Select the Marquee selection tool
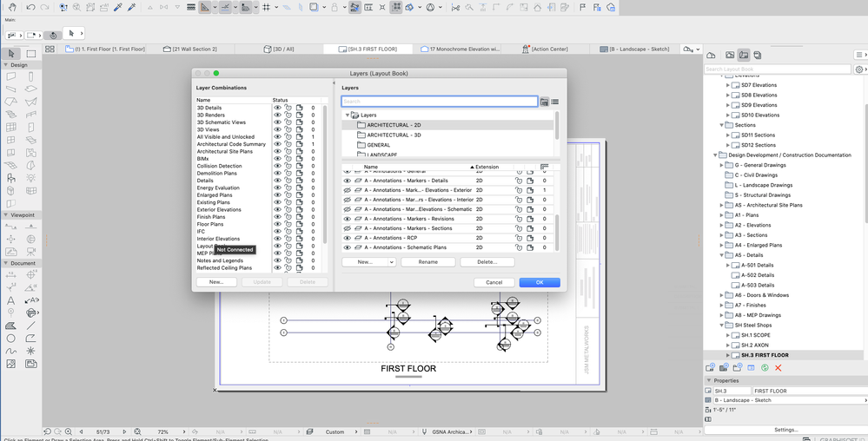Screen dimensions: 868x441 pos(31,54)
